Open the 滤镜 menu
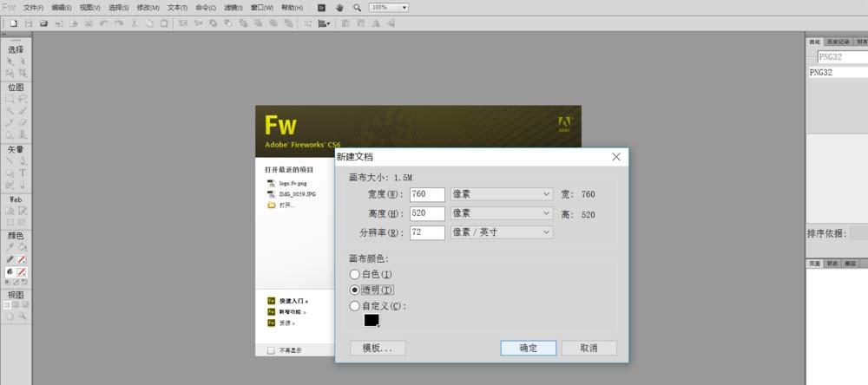This screenshot has height=385, width=868. point(233,8)
